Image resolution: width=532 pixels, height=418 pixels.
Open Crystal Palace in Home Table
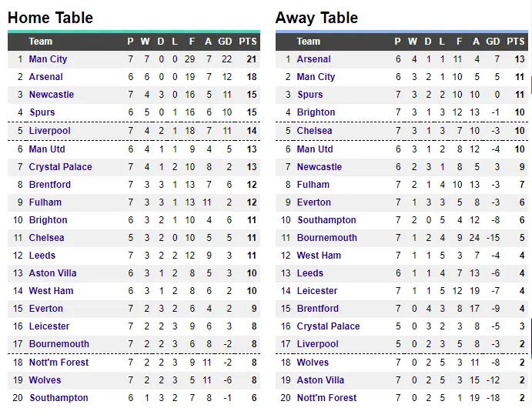60,167
